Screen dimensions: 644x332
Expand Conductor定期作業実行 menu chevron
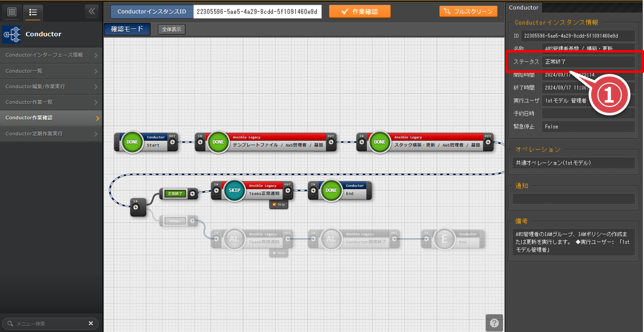(96, 134)
